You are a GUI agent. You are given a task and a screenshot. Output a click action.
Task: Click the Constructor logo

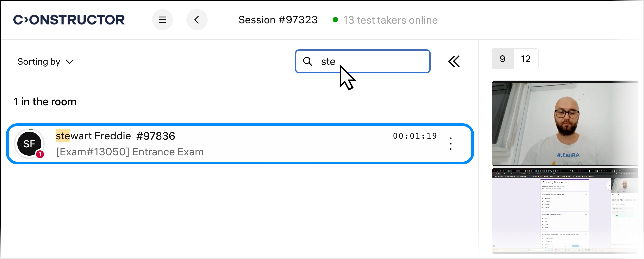[69, 20]
